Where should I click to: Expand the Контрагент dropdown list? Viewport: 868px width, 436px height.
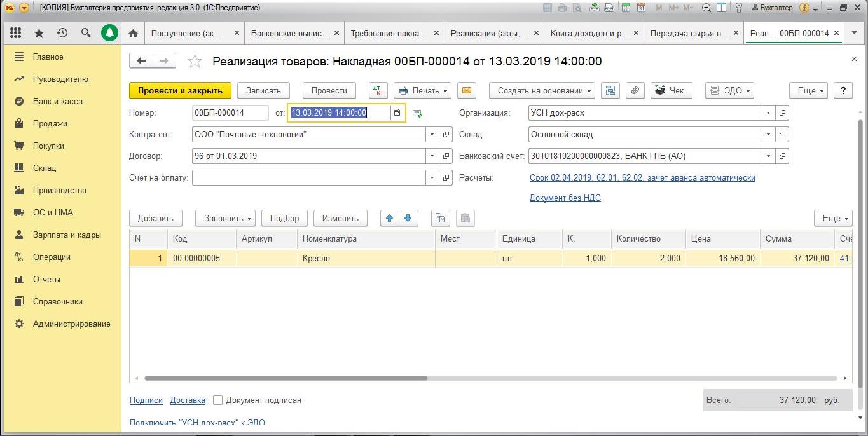pyautogui.click(x=432, y=135)
